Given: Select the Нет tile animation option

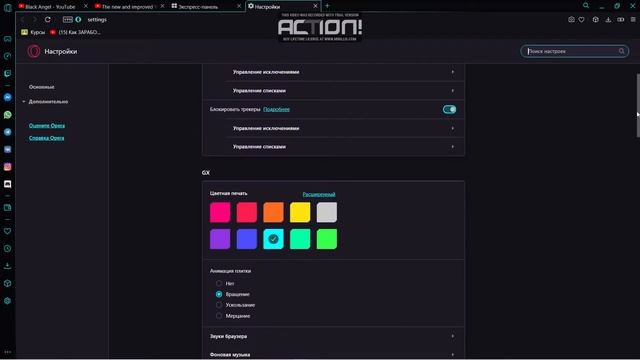Looking at the screenshot, I should click(x=219, y=283).
